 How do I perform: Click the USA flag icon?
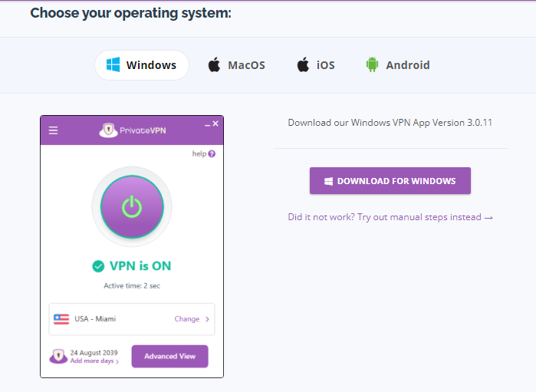pos(61,319)
